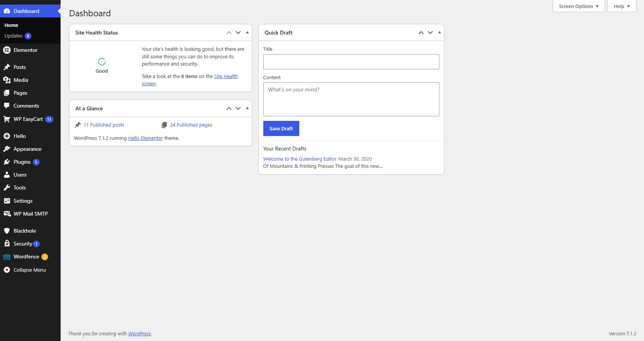Click the Tools wrench icon
644x341 pixels.
(x=7, y=188)
